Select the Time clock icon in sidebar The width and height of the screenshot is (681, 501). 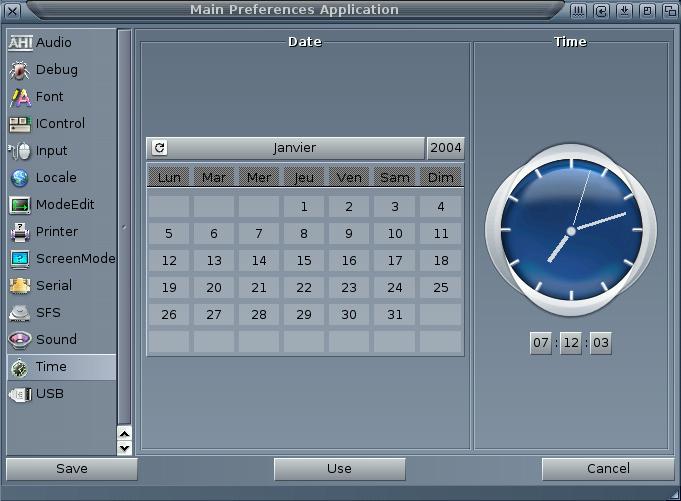coord(20,368)
